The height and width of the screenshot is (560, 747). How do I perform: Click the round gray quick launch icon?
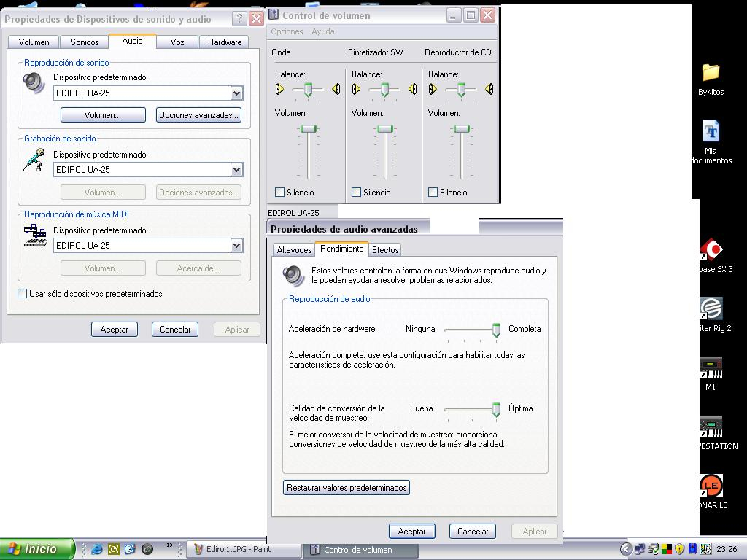147,549
